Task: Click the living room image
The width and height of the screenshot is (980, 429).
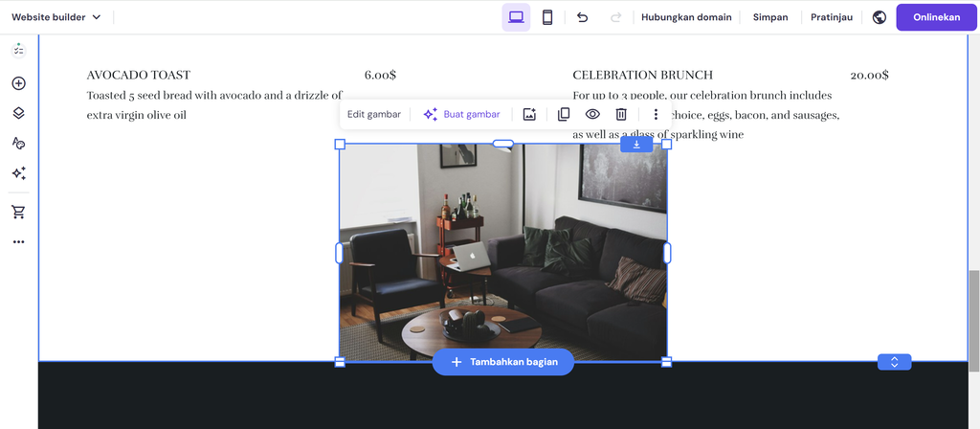Action: click(x=503, y=253)
